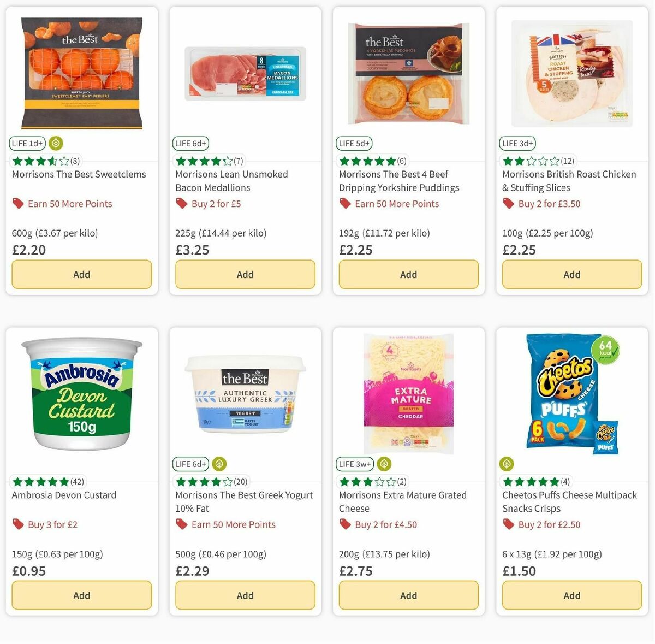Click the LIFE 3w+ badge on grated cheese
655x644 pixels.
point(354,464)
